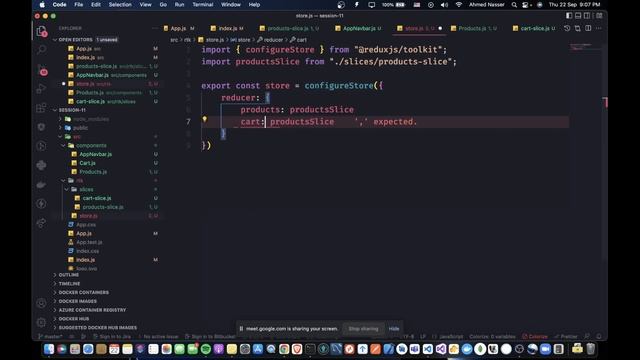Click the master branch in status bar

coord(50,337)
